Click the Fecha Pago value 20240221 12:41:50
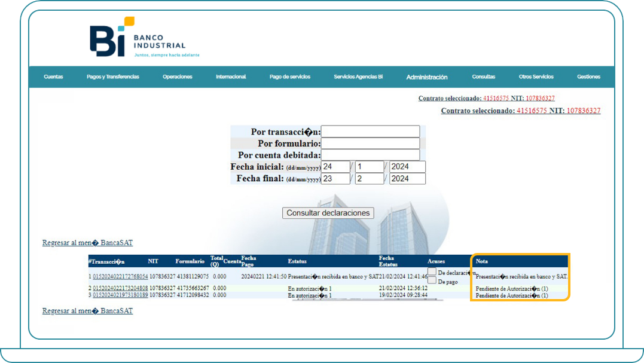This screenshot has height=363, width=644. [x=264, y=277]
